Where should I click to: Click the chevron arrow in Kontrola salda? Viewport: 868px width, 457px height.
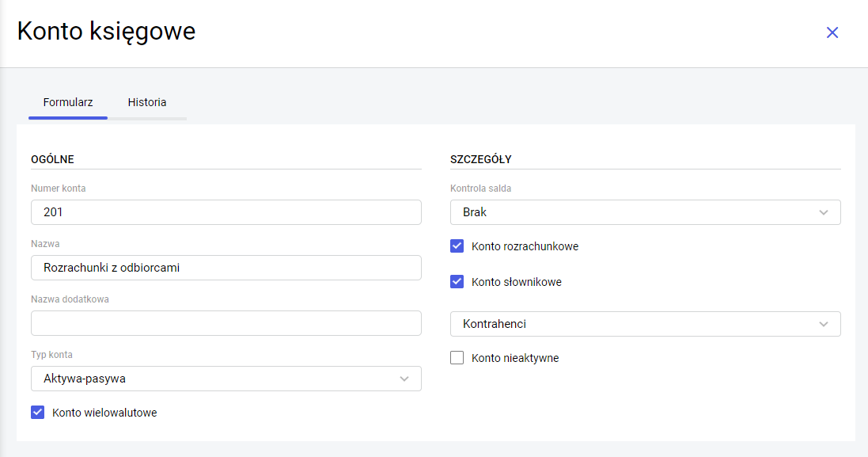click(824, 212)
